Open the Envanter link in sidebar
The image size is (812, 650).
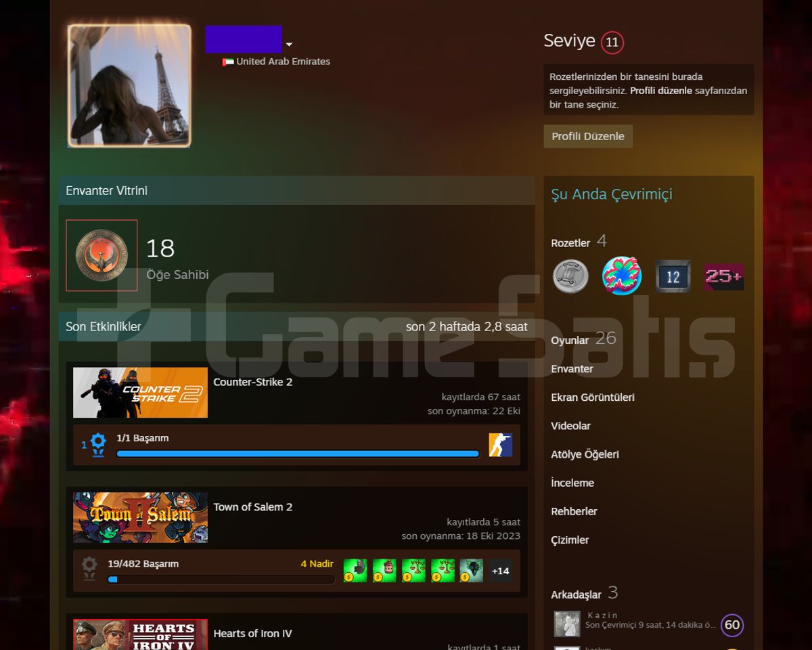[x=572, y=369]
